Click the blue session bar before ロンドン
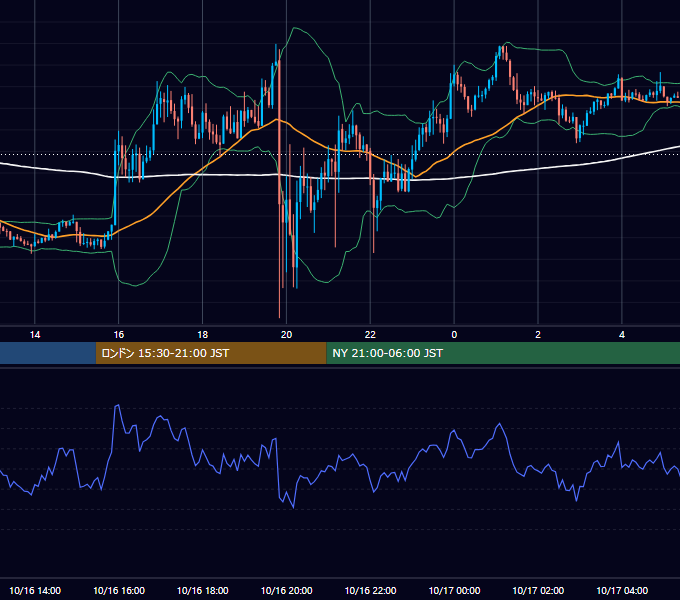 pyautogui.click(x=48, y=353)
